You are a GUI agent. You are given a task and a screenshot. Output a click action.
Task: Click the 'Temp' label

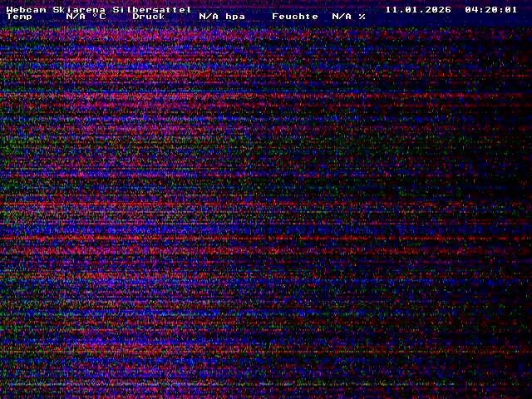(x=19, y=17)
